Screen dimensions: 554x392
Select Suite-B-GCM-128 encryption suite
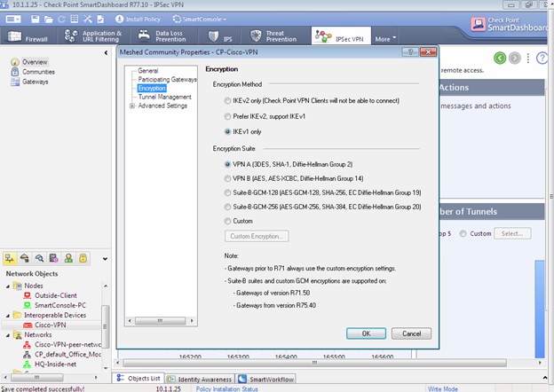pos(227,192)
